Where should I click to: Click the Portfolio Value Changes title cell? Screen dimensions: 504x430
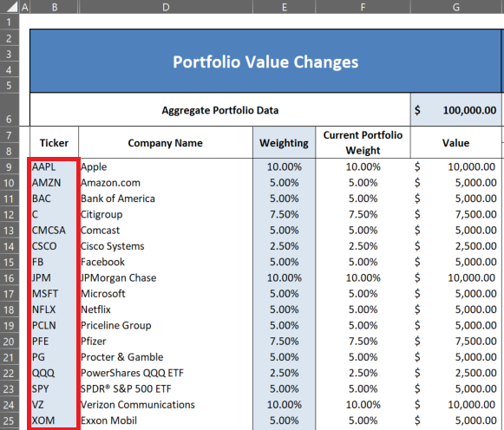tap(265, 62)
